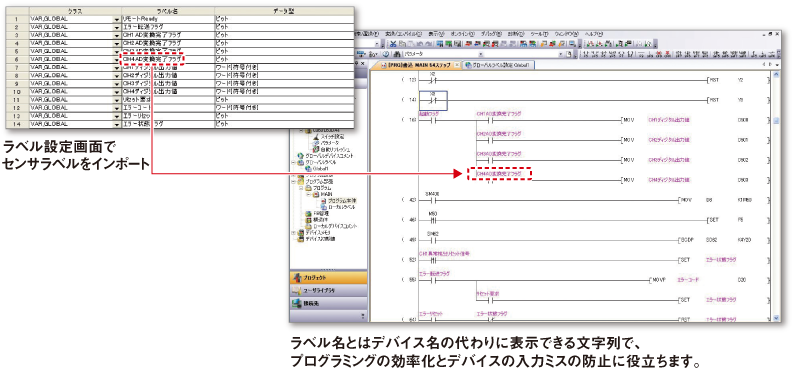Image resolution: width=795 pixels, height=372 pixels.
Task: Open class dropdown in label row 1
Action: 118,19
